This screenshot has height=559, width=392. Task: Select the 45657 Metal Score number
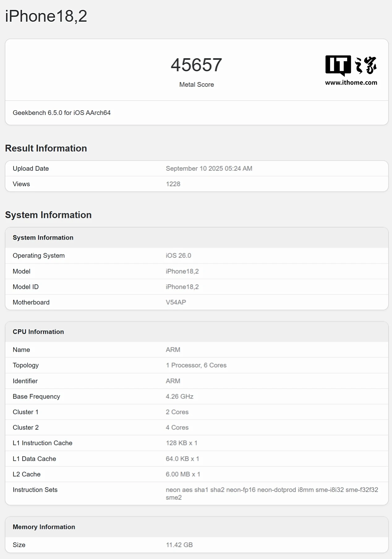pos(196,65)
